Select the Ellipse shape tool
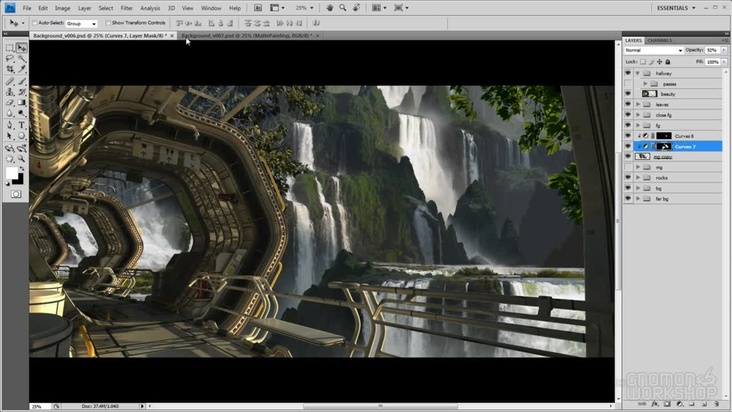 point(21,136)
